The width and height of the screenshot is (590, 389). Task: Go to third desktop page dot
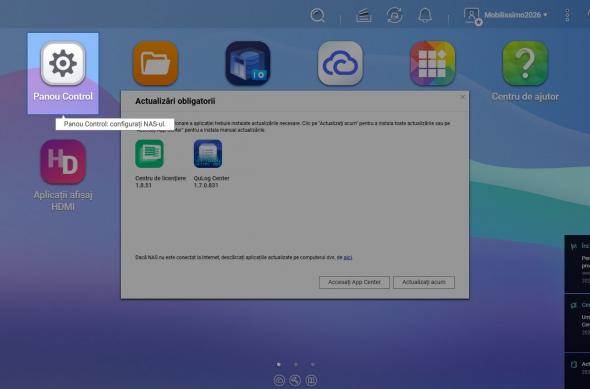[313, 364]
